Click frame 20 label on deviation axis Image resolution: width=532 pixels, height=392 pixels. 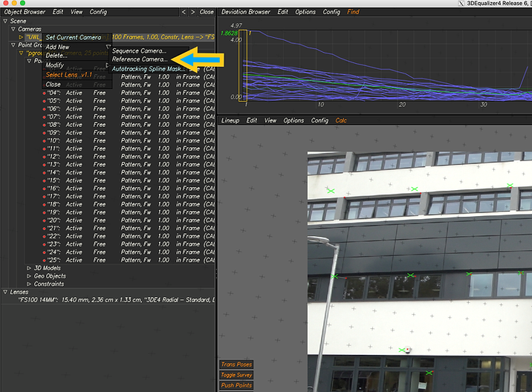coord(402,105)
